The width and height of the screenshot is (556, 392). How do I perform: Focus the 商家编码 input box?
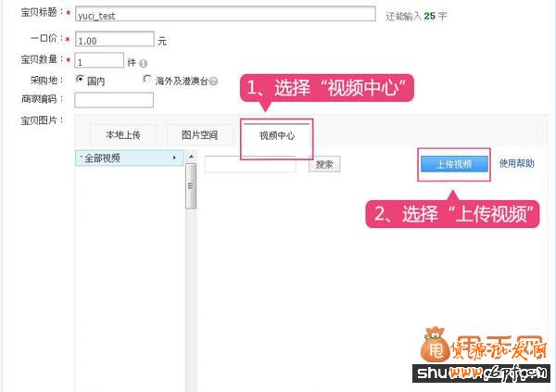[113, 99]
